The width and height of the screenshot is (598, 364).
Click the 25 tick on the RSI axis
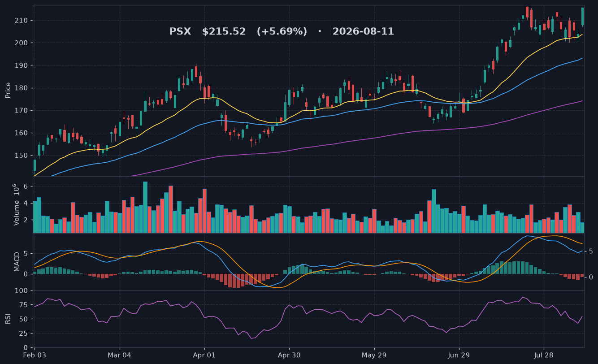[x=23, y=334]
